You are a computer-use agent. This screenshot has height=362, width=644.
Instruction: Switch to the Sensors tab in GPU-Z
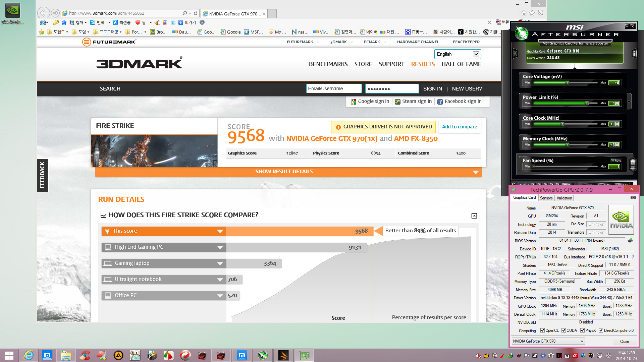pyautogui.click(x=546, y=198)
